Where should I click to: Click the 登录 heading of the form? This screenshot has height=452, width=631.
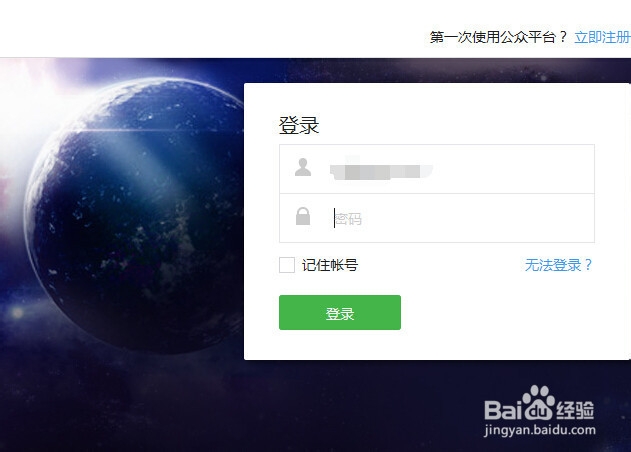click(299, 125)
